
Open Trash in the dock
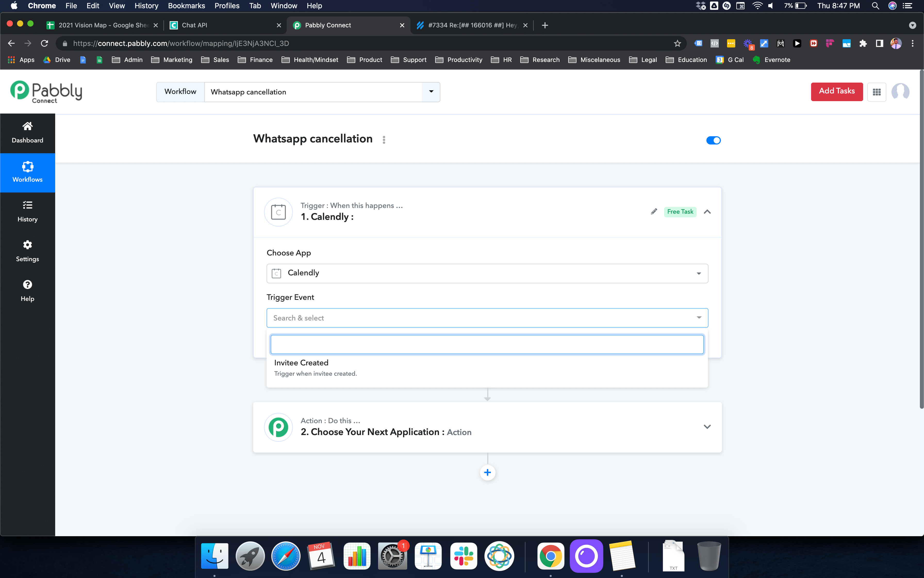tap(709, 556)
